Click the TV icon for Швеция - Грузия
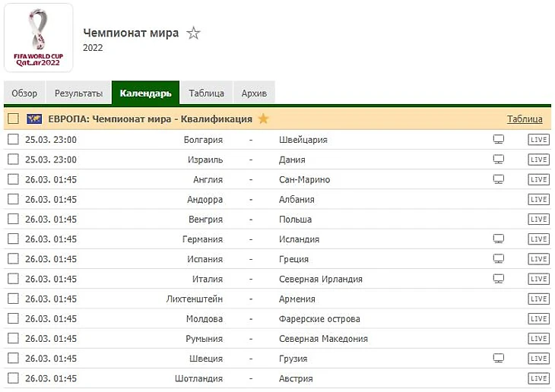This screenshot has height=392, width=555. pos(499,358)
